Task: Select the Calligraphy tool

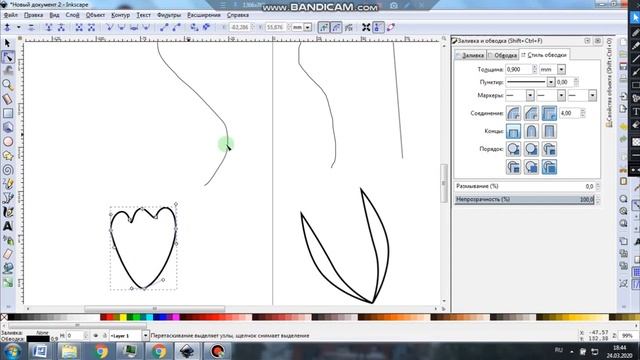Action: tap(7, 212)
